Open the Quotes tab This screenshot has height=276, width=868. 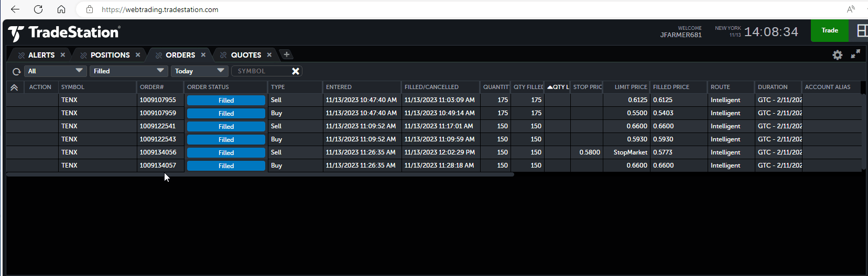click(x=246, y=55)
